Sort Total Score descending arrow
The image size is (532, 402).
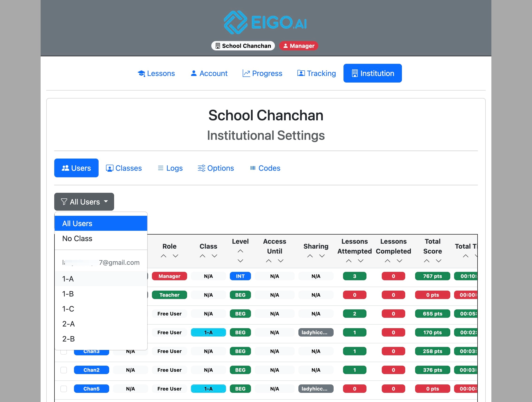439,261
